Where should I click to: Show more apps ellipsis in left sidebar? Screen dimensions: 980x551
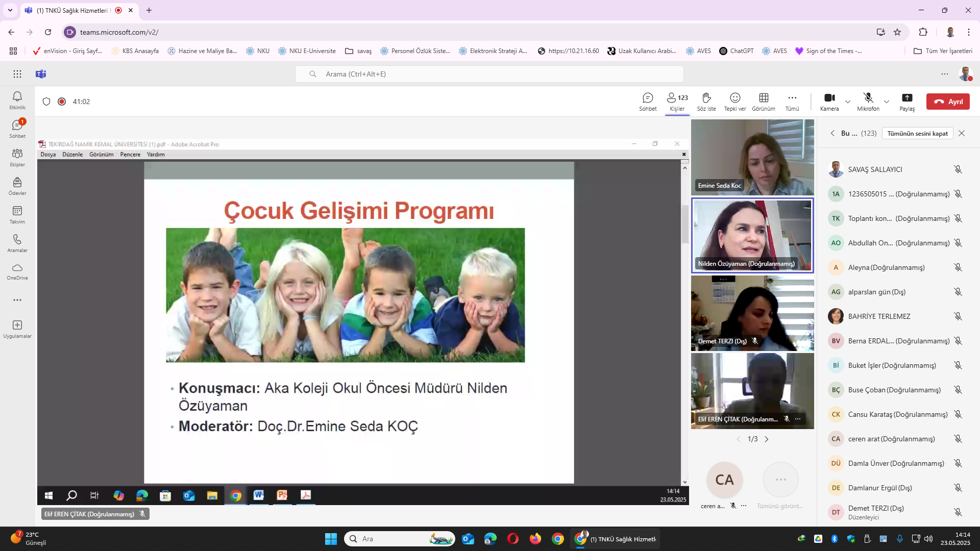click(x=17, y=300)
